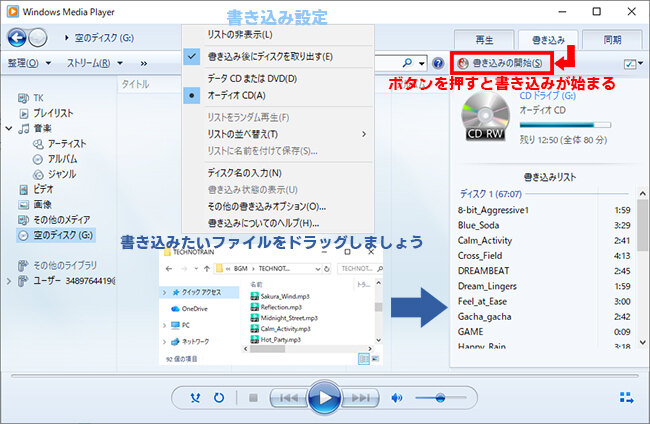Collapse the 音楽 tree node

coord(9,128)
